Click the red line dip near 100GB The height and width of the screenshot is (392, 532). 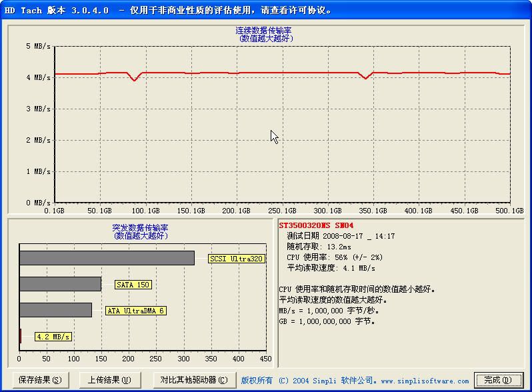point(135,79)
